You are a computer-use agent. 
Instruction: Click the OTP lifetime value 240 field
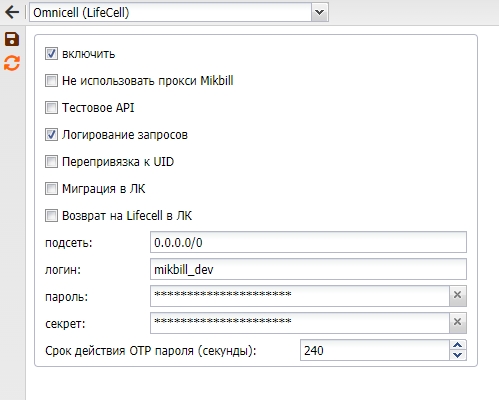click(375, 350)
